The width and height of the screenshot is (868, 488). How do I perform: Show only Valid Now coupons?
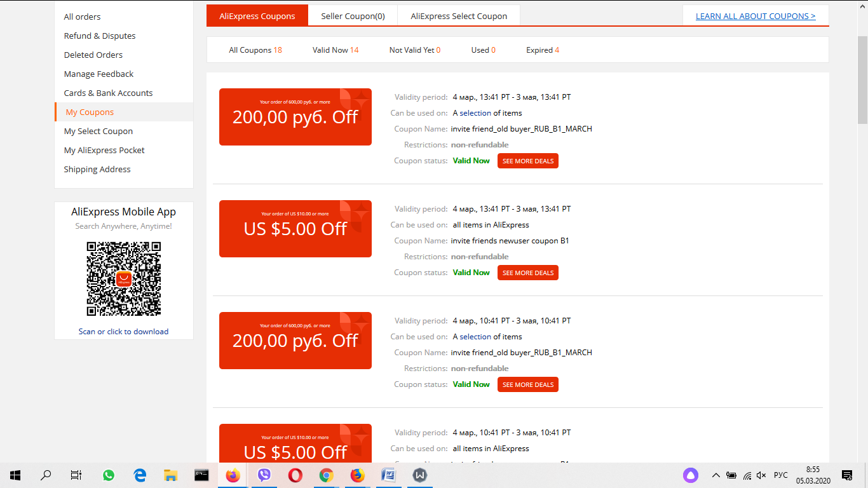tap(336, 50)
